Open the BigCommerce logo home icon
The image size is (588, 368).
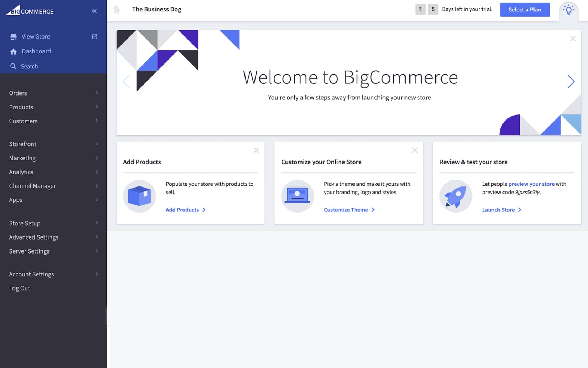tap(12, 10)
